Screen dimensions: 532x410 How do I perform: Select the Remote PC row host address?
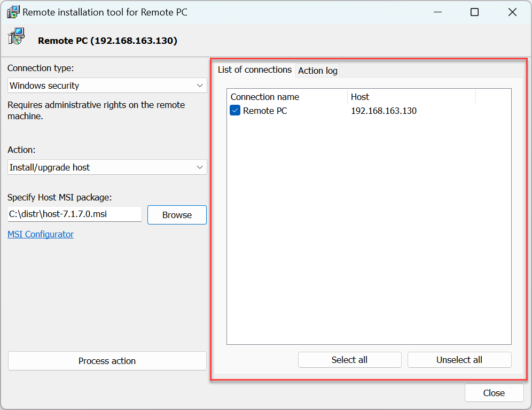(384, 111)
